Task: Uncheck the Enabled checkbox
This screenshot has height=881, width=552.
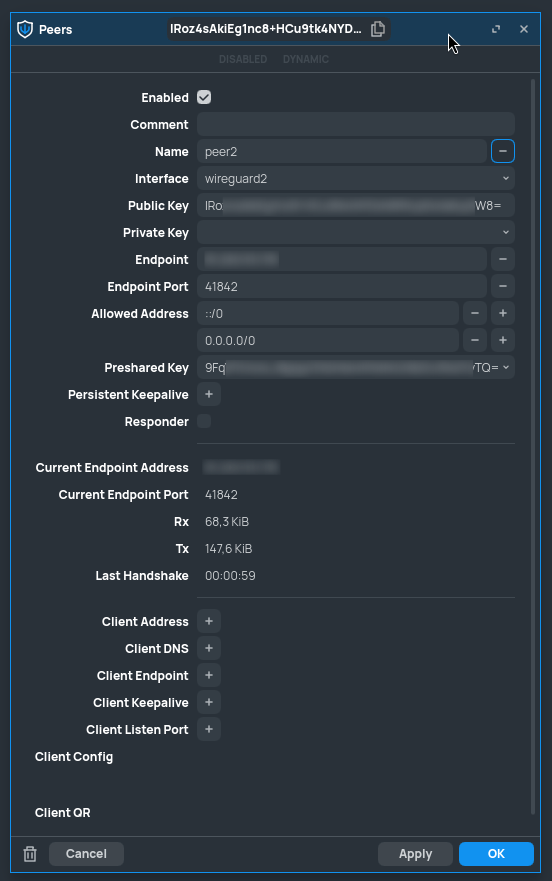Action: pos(204,97)
